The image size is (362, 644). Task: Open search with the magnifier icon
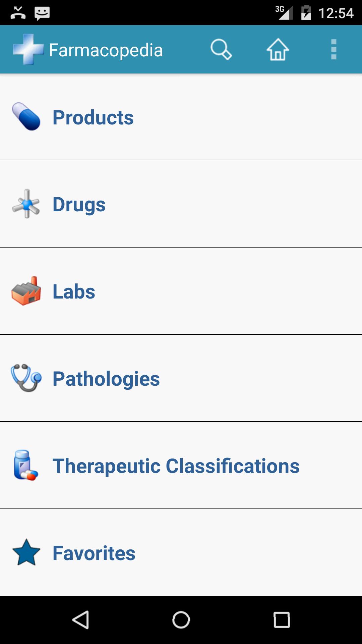pyautogui.click(x=221, y=50)
